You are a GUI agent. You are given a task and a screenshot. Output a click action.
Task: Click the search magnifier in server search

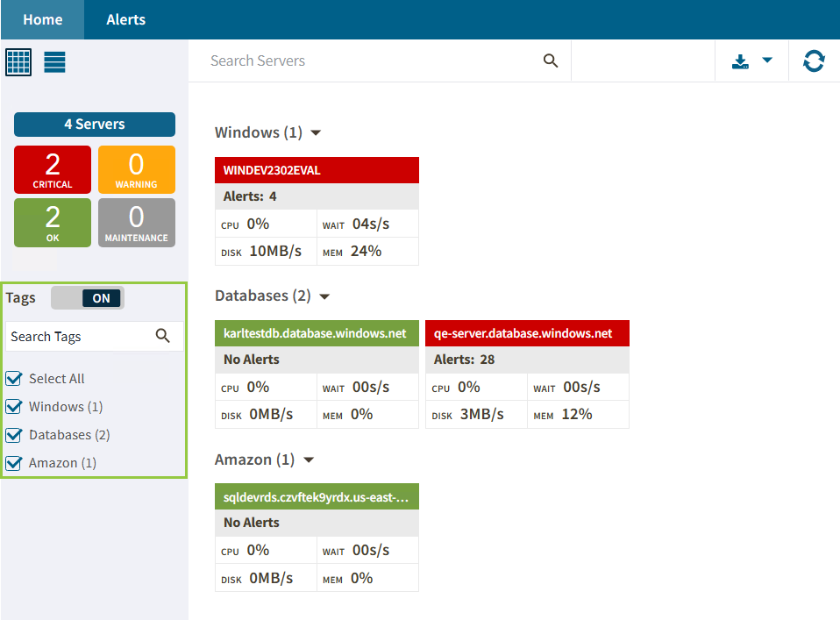551,61
